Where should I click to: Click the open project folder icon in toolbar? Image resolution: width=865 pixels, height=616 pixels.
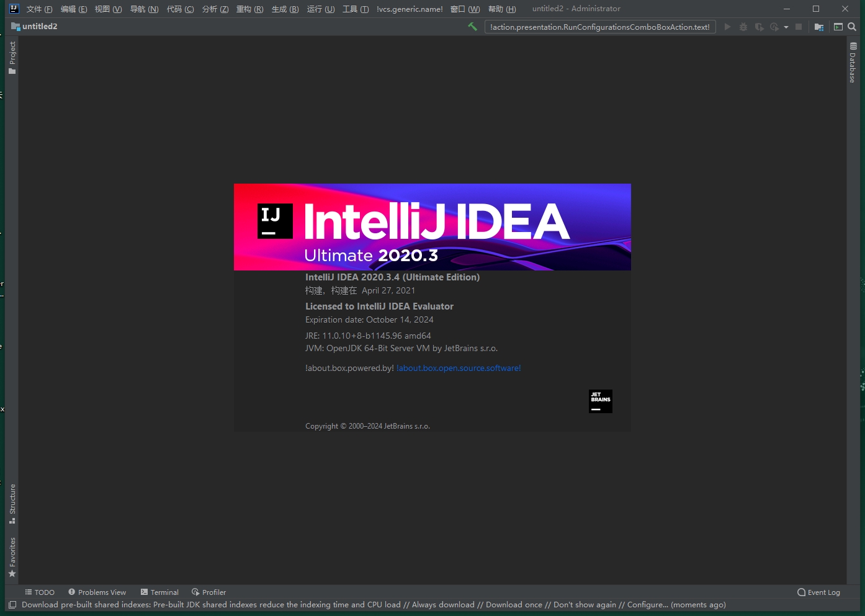[819, 27]
